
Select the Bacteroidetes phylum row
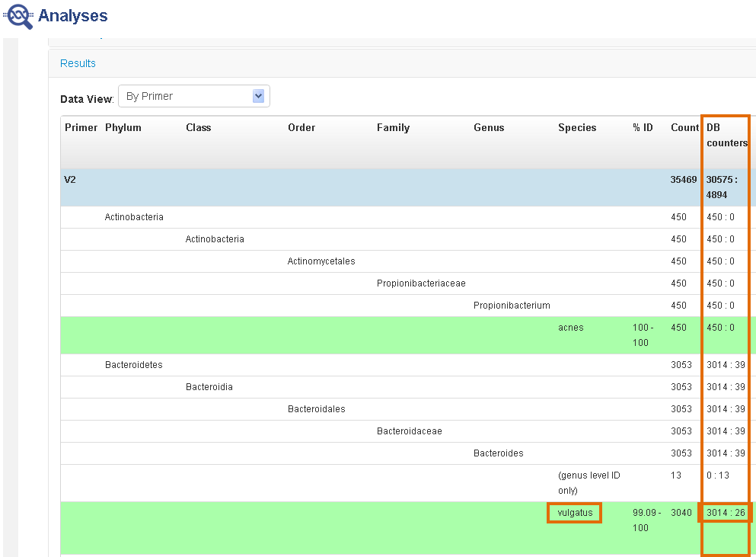click(133, 365)
